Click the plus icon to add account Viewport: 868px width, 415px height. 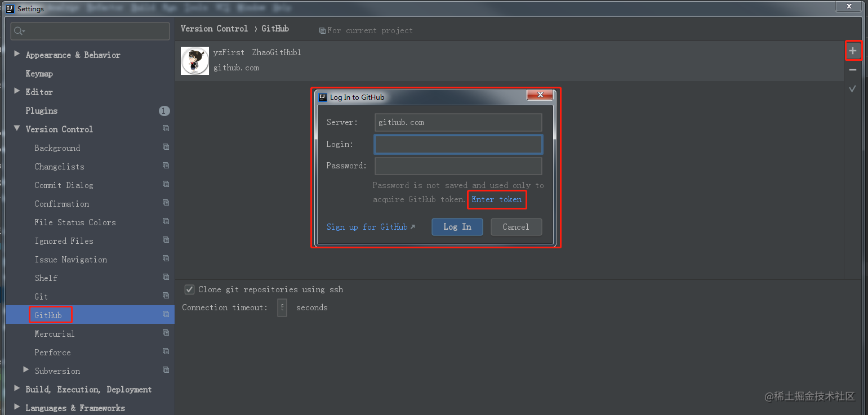[x=853, y=51]
